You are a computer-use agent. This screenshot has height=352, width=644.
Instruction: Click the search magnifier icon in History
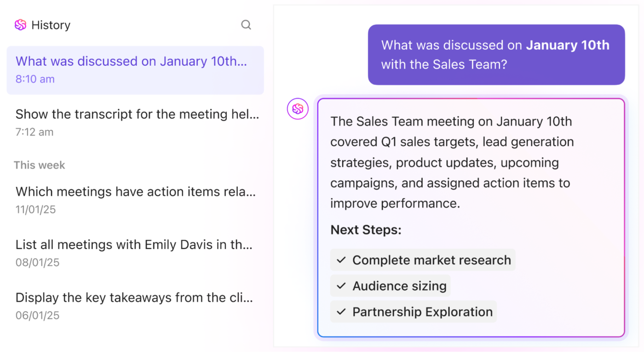246,25
